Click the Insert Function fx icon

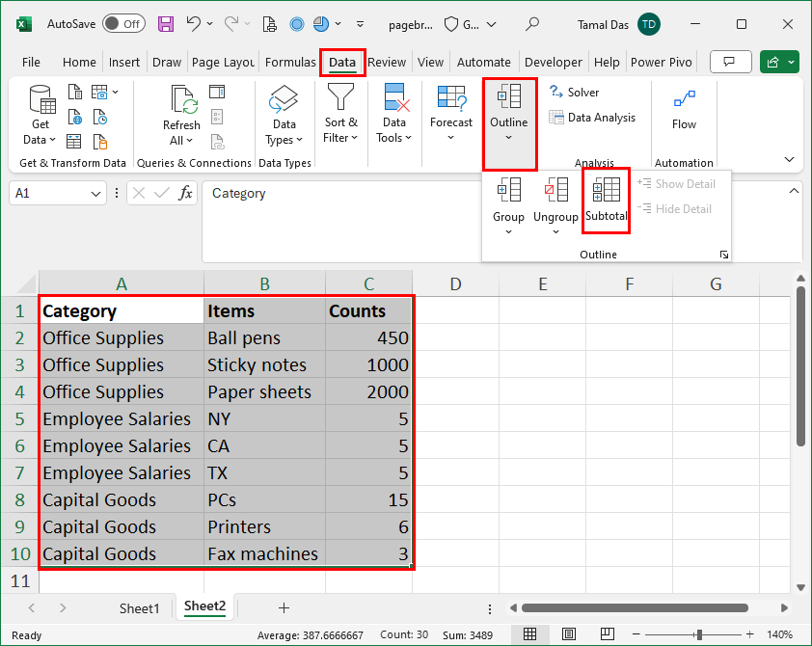(x=185, y=193)
